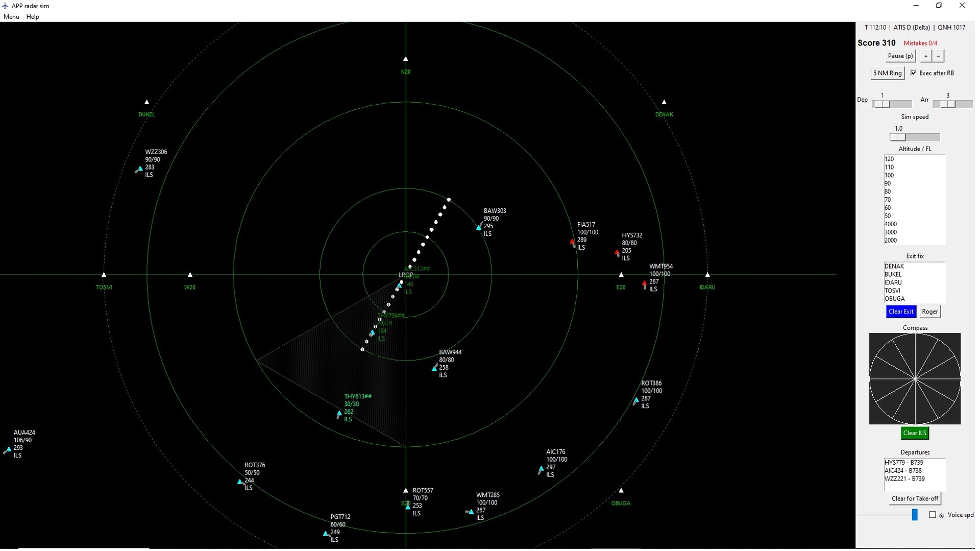Click the WZZ306 aircraft marker
The image size is (980, 551).
point(140,169)
